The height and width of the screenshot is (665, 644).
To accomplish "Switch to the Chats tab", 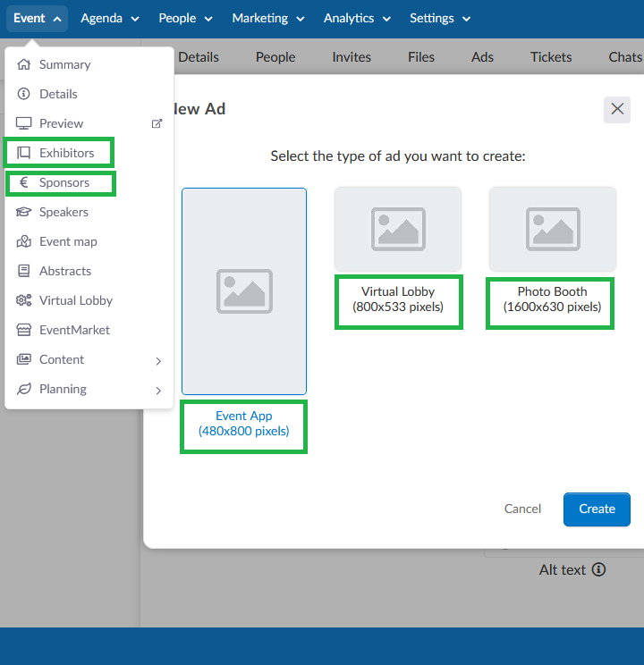I will [625, 57].
